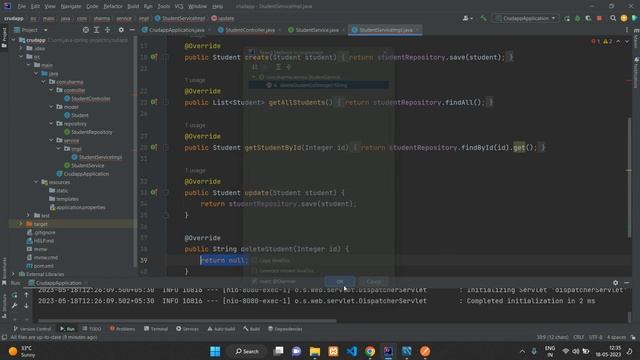The image size is (640, 360).
Task: Open File Explorer from the taskbar
Action: click(x=315, y=351)
